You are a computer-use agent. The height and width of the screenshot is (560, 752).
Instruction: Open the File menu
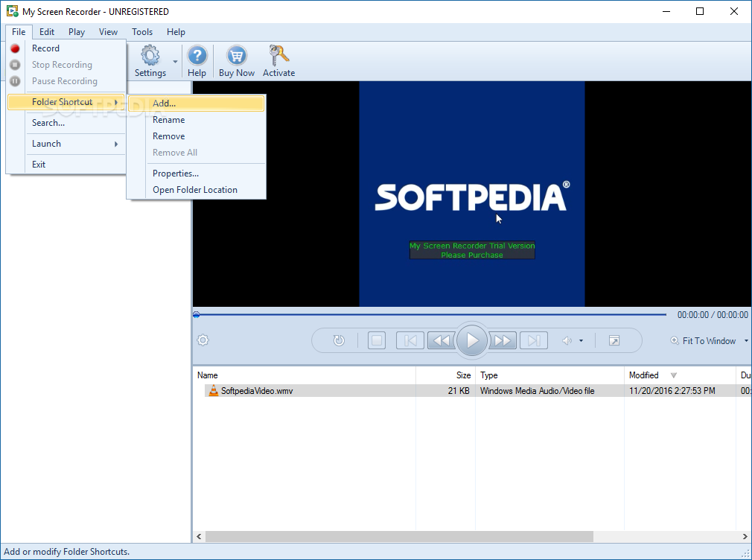19,32
